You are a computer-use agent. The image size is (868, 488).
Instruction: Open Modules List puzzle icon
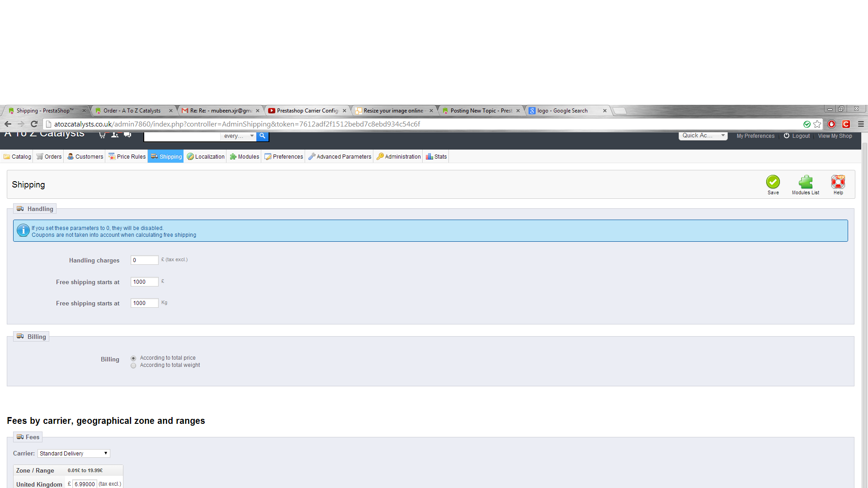pyautogui.click(x=805, y=182)
